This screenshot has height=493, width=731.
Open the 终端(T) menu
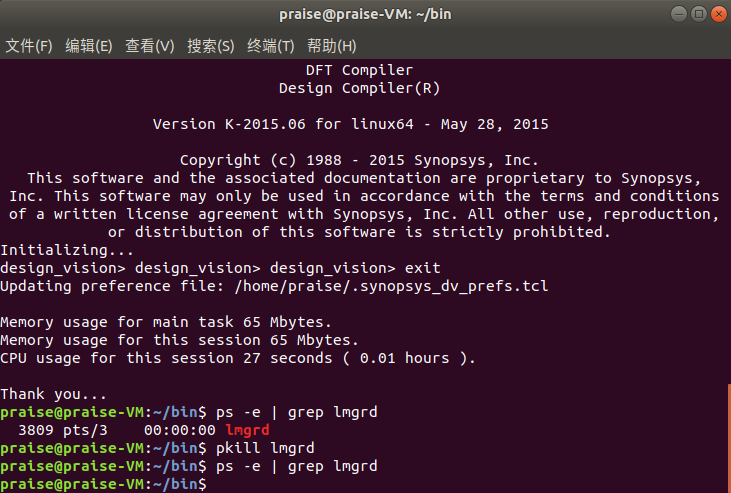click(x=270, y=46)
